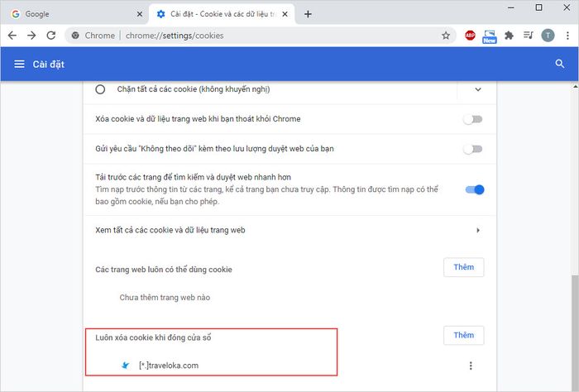This screenshot has width=579, height=392.
Task: Open the profile avatar T
Action: coord(548,36)
